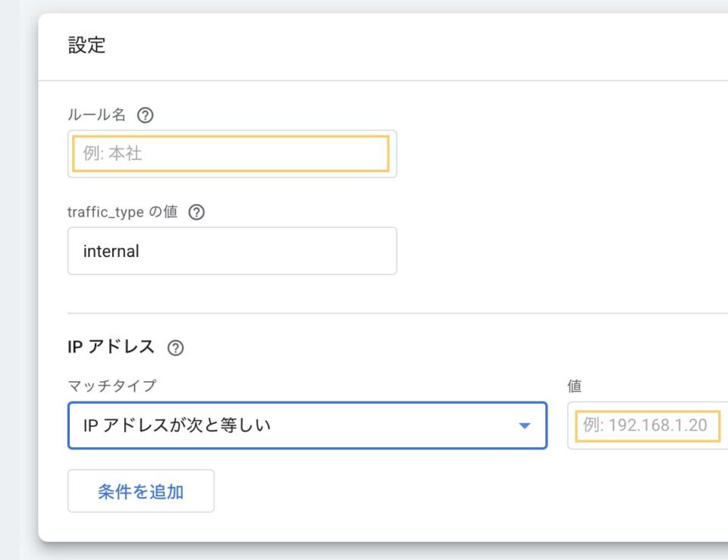
Task: Click the '例: 192.168.1.20' placeholder text
Action: tap(645, 425)
